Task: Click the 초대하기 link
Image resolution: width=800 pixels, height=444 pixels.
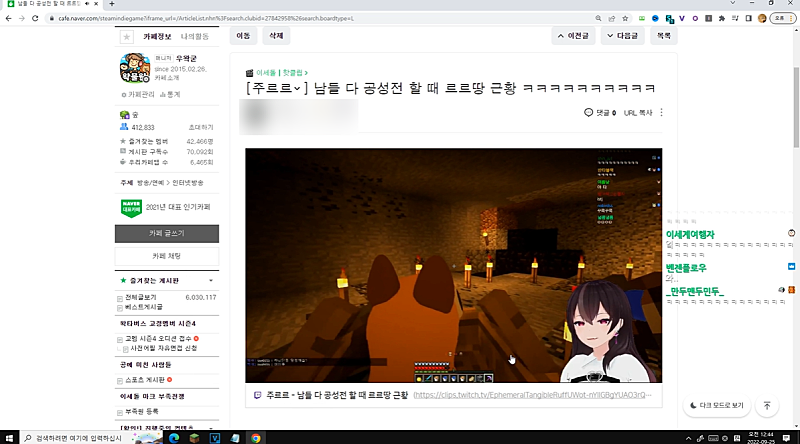Action: click(201, 127)
